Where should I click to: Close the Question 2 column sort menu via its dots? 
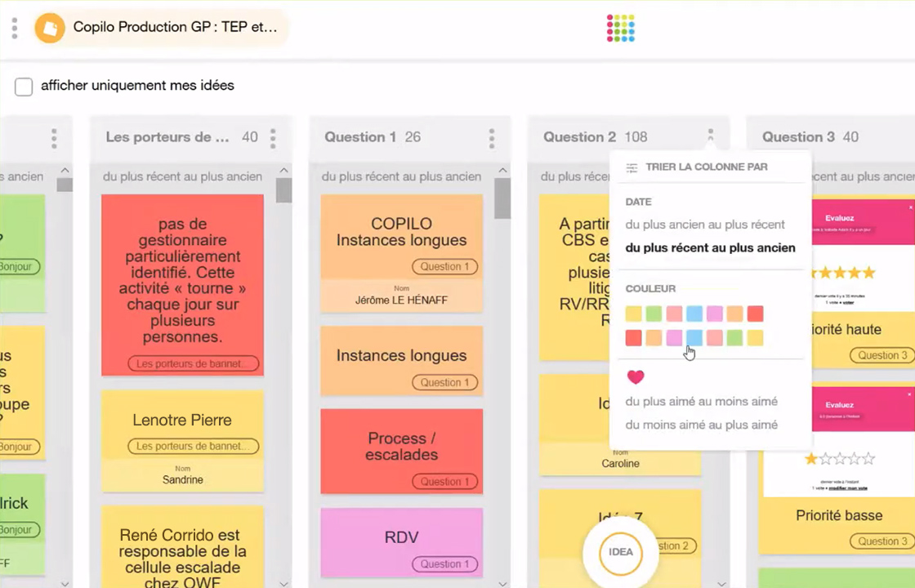(x=710, y=135)
